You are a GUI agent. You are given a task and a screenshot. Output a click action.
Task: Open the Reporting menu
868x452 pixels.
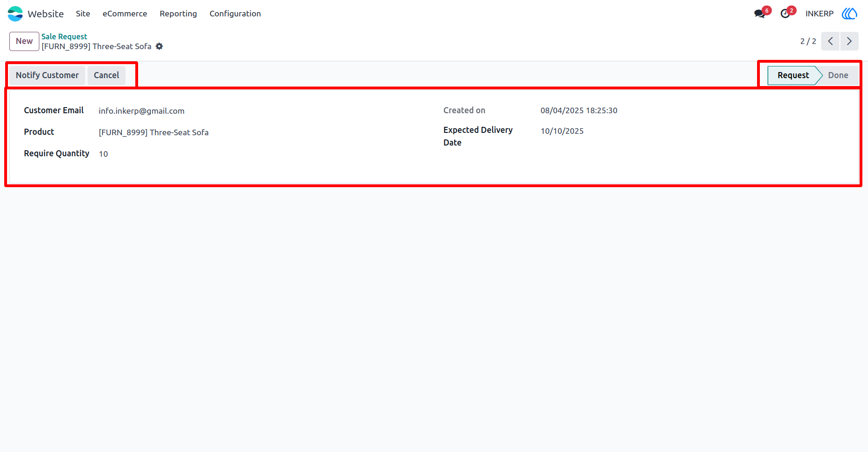[178, 14]
